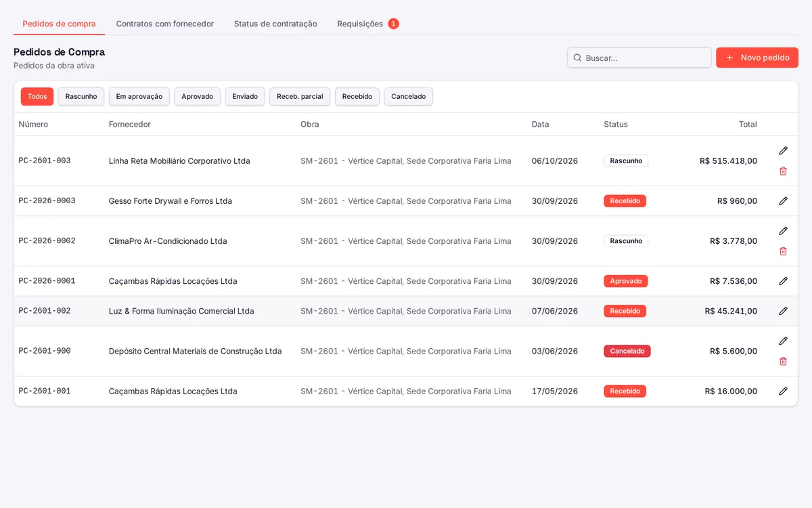812x508 pixels.
Task: Filter orders by Aprovado status
Action: pos(198,96)
